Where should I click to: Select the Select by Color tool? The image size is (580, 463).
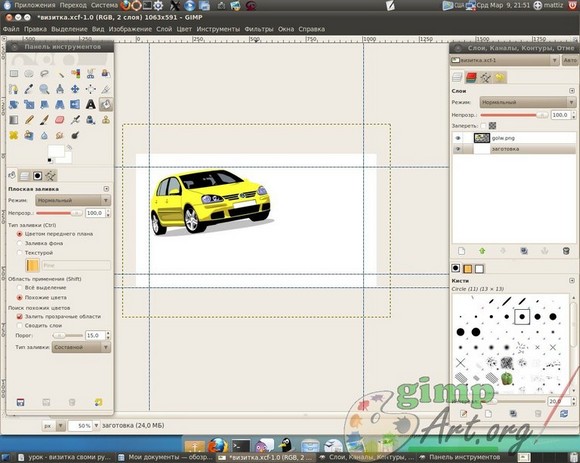point(75,74)
